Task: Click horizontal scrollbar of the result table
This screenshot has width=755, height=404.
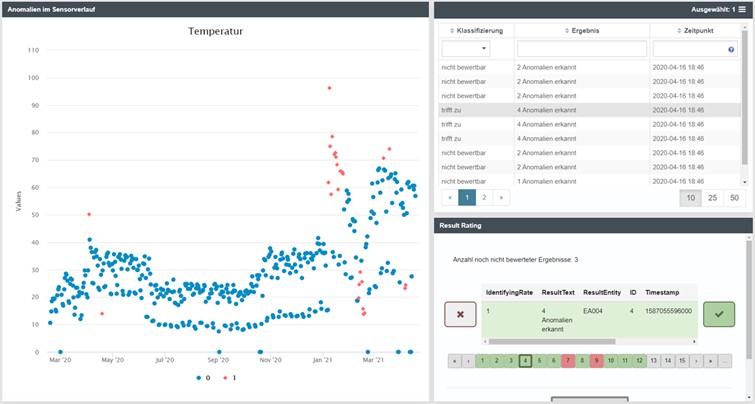Action: tap(552, 341)
